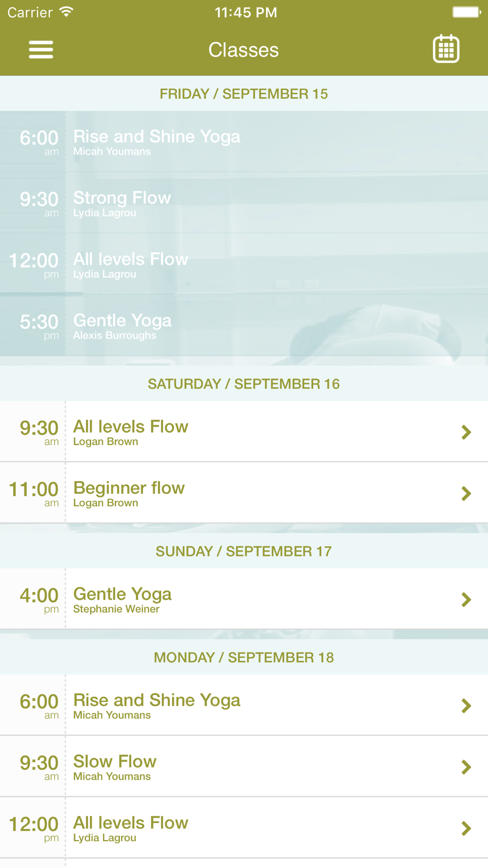This screenshot has width=488, height=868.
Task: Select Strong Flow class by Lydia Lagrou
Action: pyautogui.click(x=244, y=203)
